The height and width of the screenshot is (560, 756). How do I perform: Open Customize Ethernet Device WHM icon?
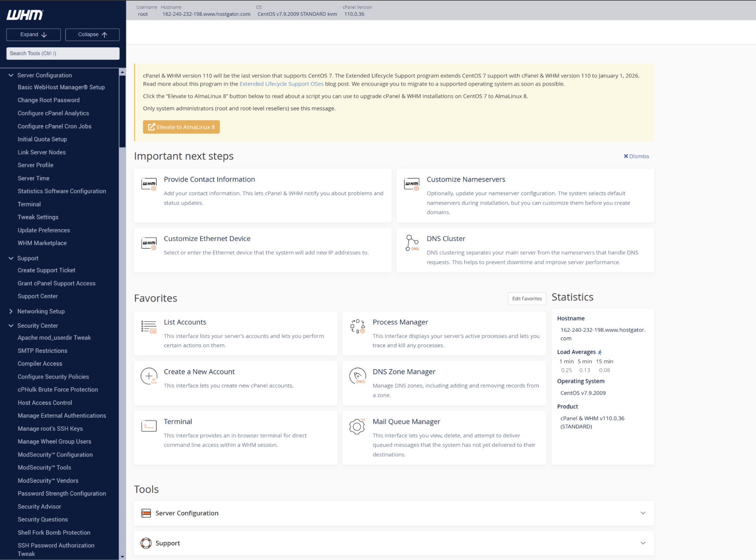click(x=149, y=243)
